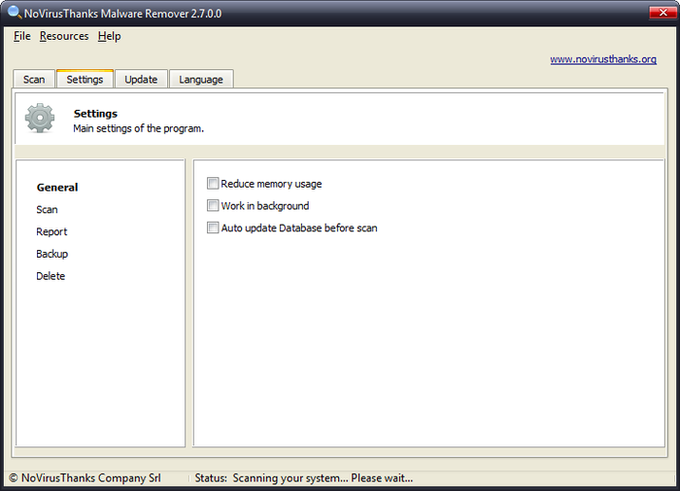This screenshot has height=491, width=680.
Task: Go to the Update tab
Action: click(x=141, y=79)
